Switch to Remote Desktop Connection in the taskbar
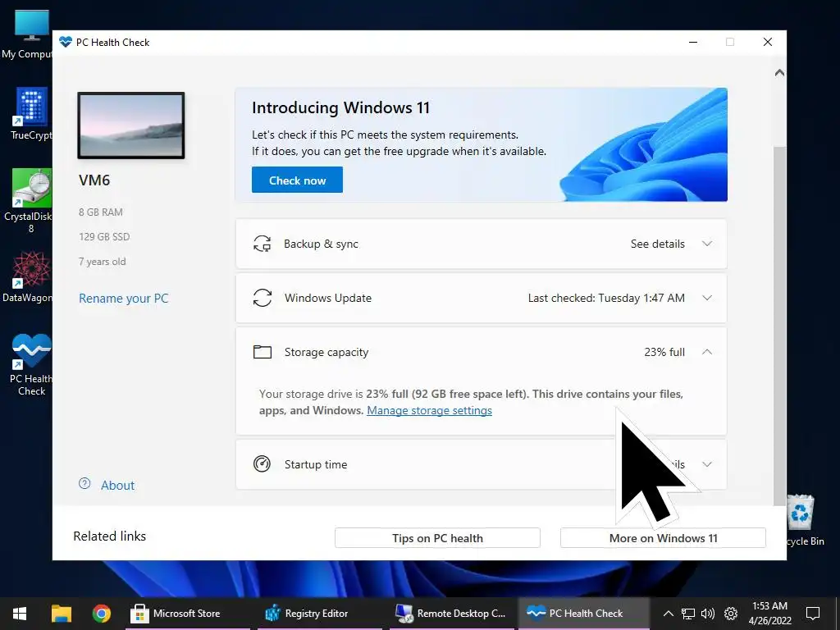Image resolution: width=840 pixels, height=630 pixels. pos(452,614)
